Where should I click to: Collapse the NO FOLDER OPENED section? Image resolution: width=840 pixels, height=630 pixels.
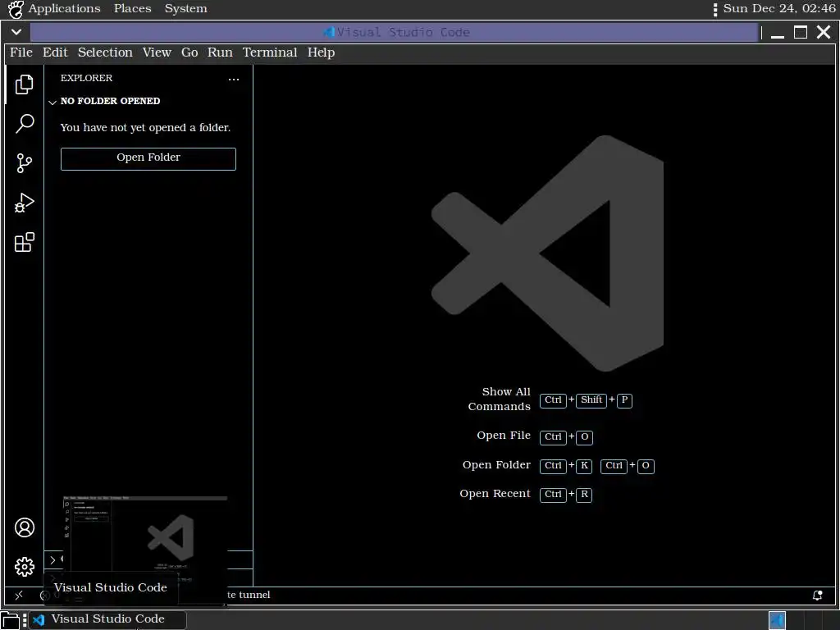[52, 102]
